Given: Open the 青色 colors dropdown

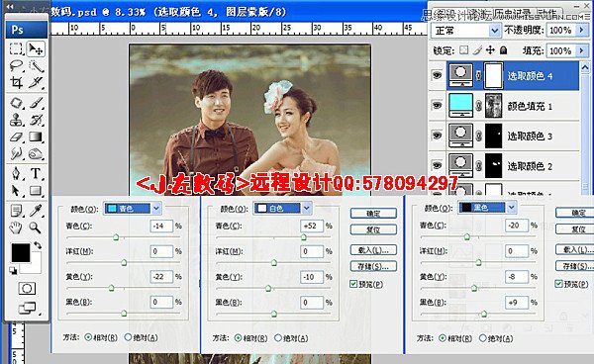Looking at the screenshot, I should point(156,208).
